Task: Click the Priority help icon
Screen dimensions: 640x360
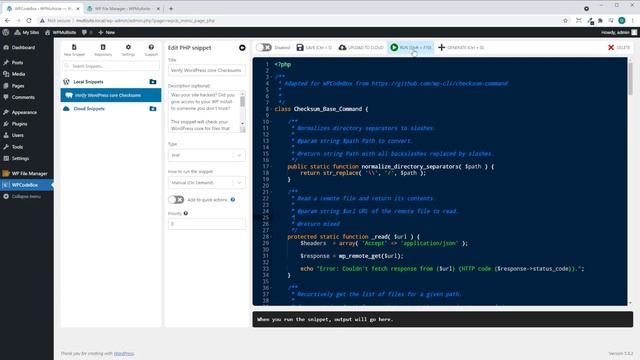Action: [x=186, y=213]
